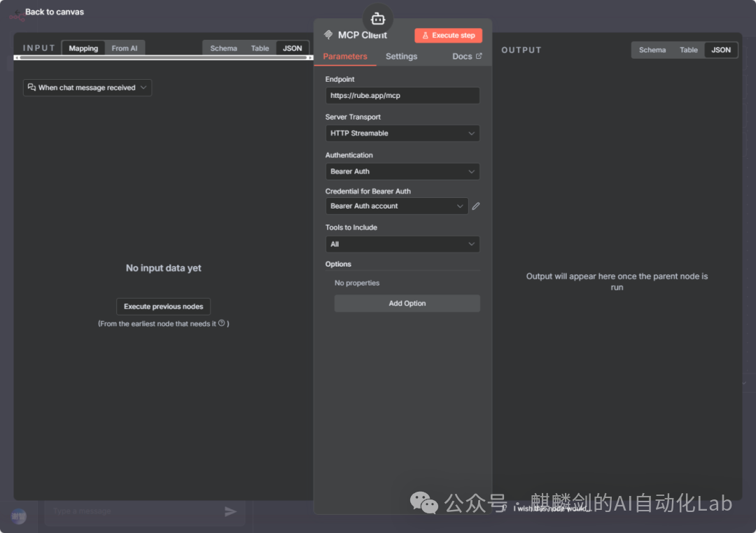756x533 pixels.
Task: Click the Endpoint URL input field
Action: (x=402, y=95)
